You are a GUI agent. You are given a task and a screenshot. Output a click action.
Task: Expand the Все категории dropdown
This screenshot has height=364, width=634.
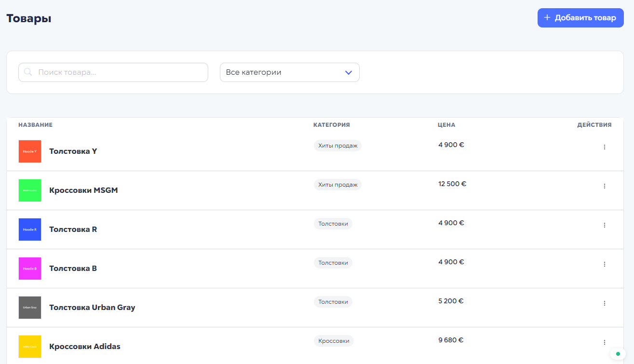point(289,72)
